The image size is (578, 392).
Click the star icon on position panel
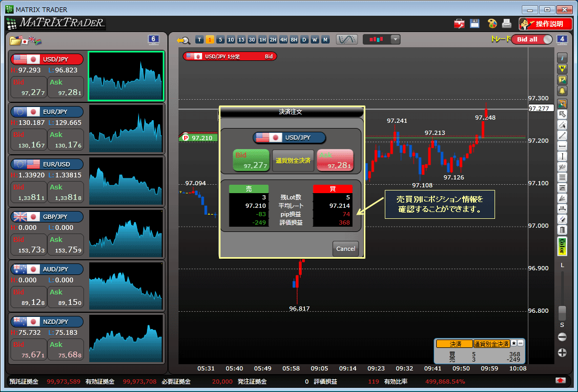coord(514,343)
